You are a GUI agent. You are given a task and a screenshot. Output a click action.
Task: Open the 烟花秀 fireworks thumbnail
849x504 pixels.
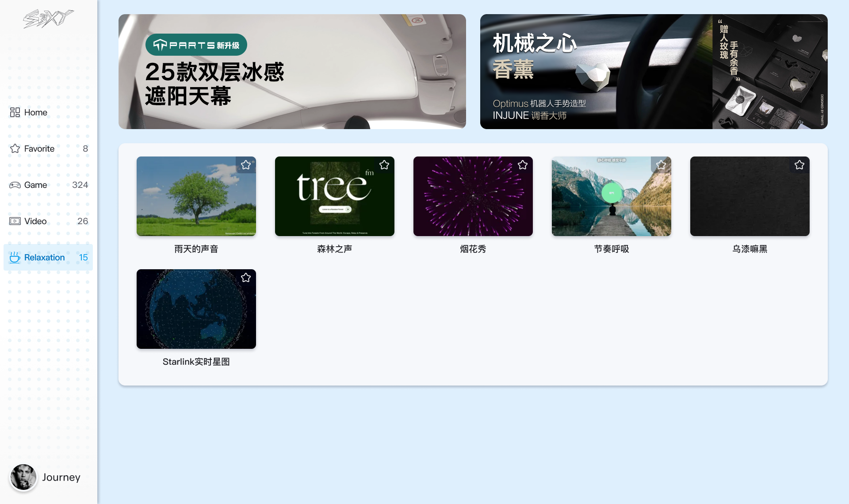(473, 196)
